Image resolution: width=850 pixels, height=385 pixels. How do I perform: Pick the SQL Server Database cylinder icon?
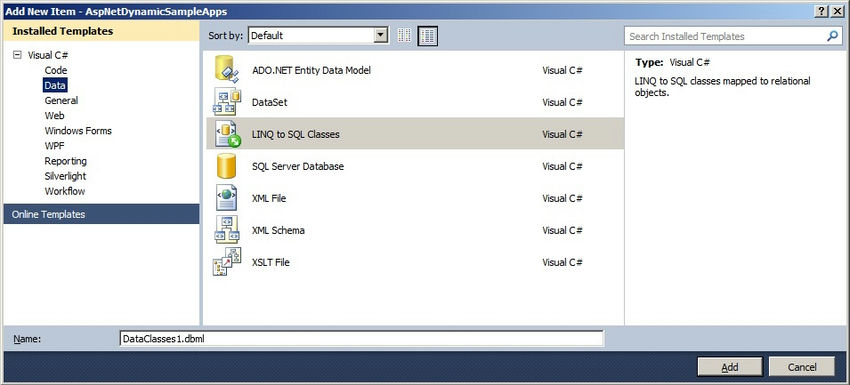(x=226, y=166)
